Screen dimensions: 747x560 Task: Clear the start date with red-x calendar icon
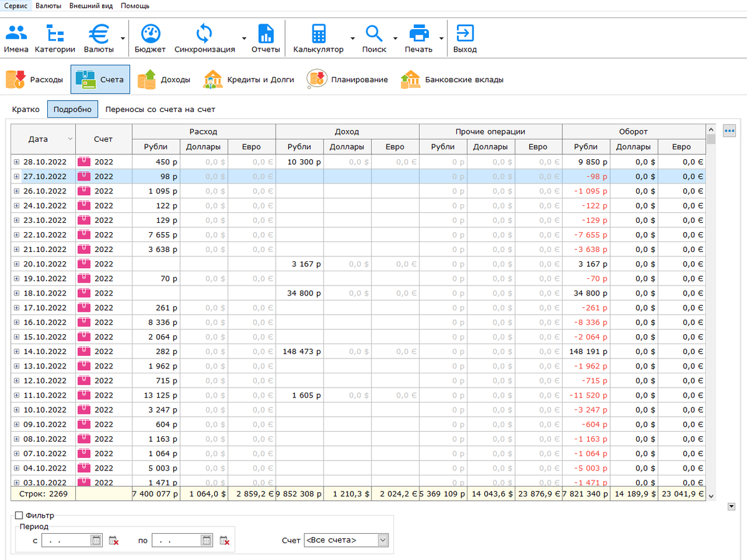tap(113, 541)
